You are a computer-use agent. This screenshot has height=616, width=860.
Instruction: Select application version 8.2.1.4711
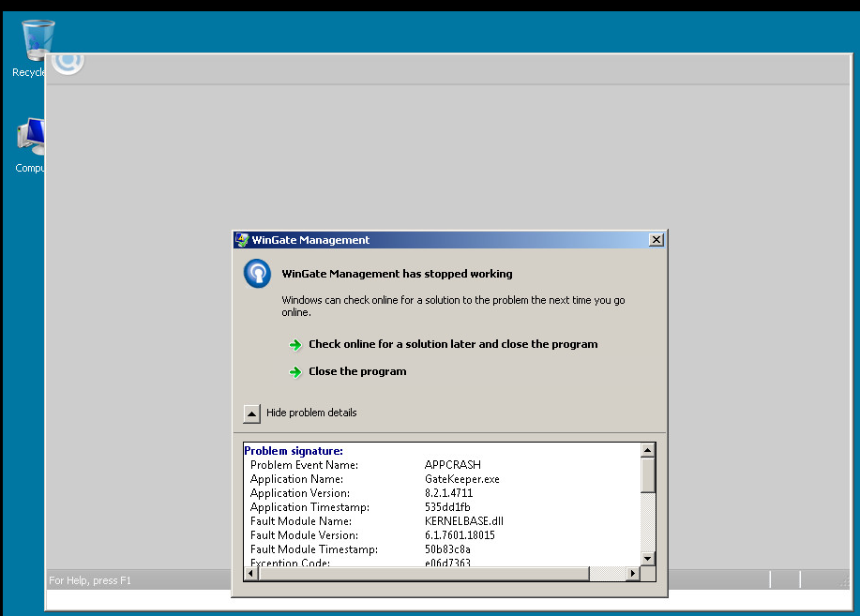point(448,493)
